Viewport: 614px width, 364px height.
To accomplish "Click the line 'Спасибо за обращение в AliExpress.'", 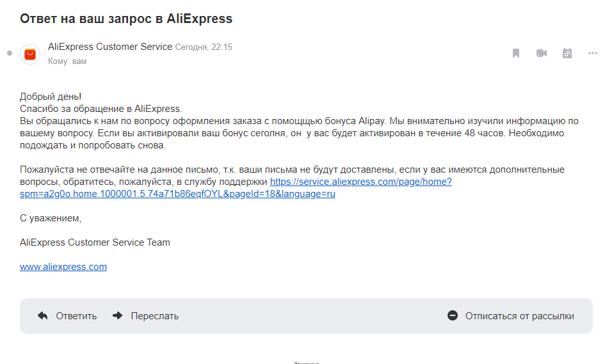I will pos(101,108).
